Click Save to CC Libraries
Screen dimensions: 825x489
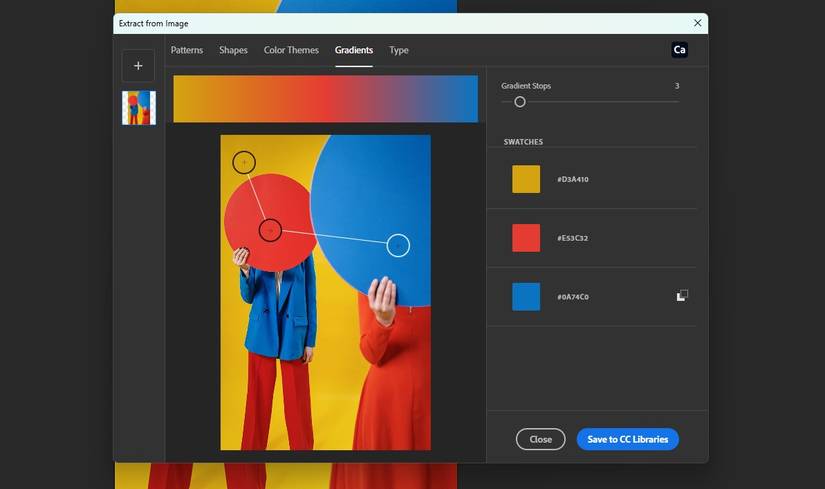tap(628, 439)
